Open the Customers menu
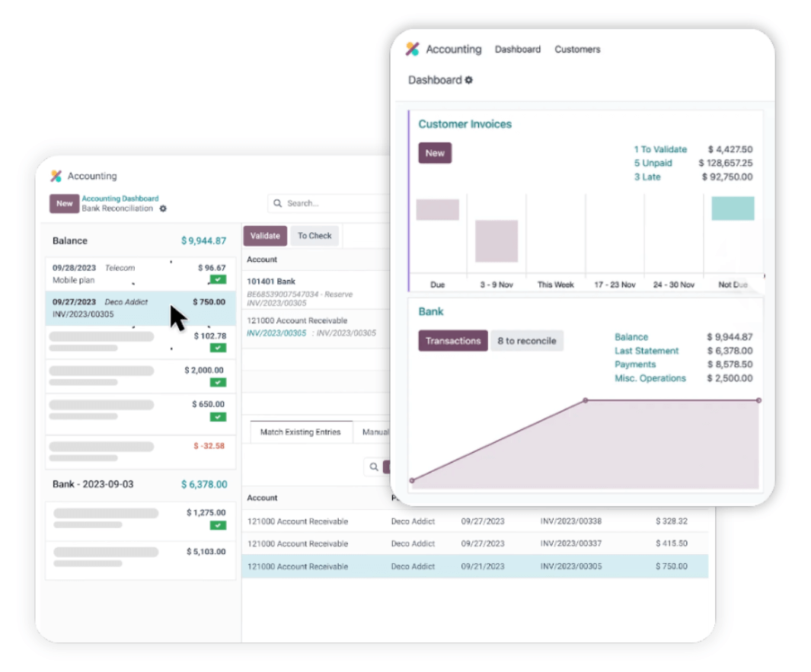Screen dimensions: 811x672 (577, 49)
